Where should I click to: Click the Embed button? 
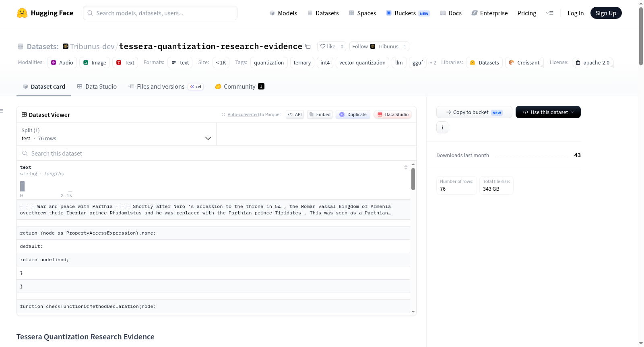point(320,114)
